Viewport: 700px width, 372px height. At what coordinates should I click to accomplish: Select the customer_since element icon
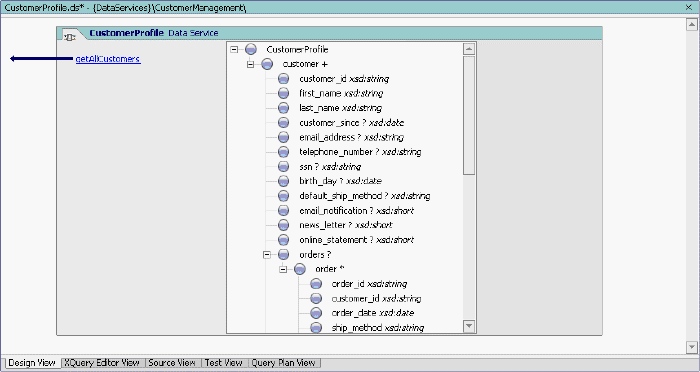283,123
